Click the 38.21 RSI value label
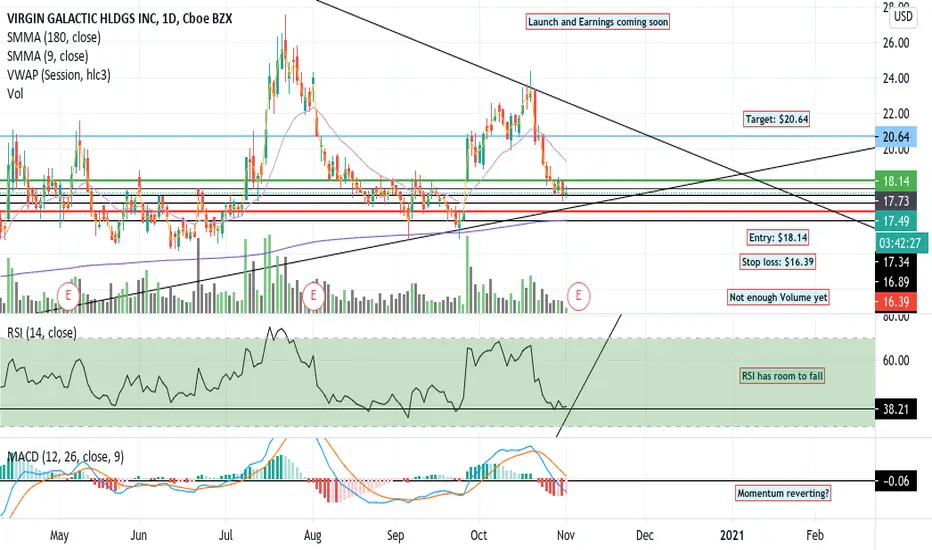Viewport: 932px width, 550px height. 896,409
